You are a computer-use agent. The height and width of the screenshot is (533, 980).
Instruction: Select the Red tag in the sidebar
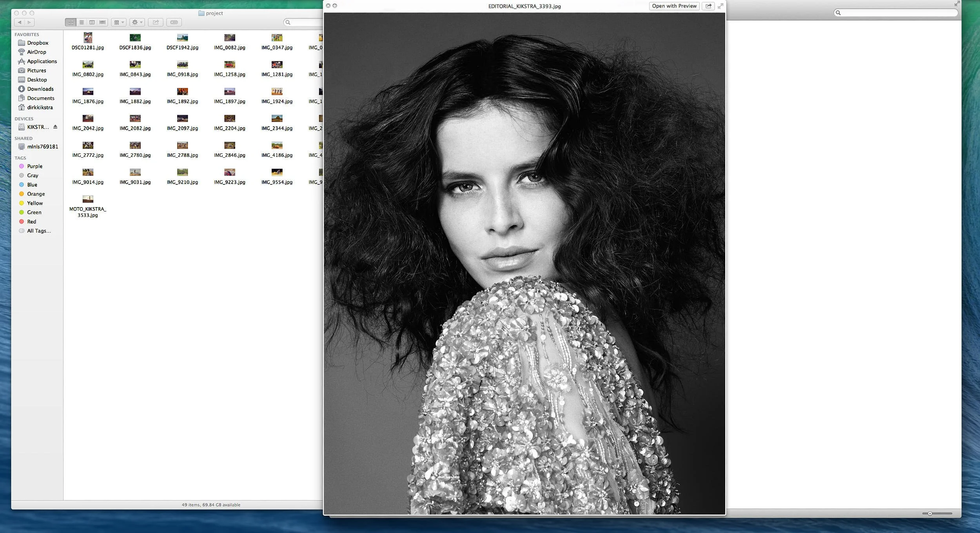pos(31,221)
